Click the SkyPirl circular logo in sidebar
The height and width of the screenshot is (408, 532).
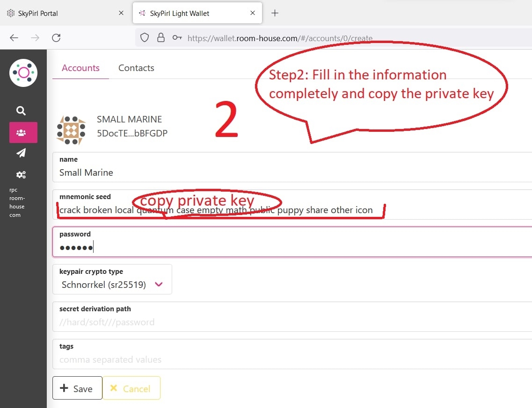click(x=23, y=73)
